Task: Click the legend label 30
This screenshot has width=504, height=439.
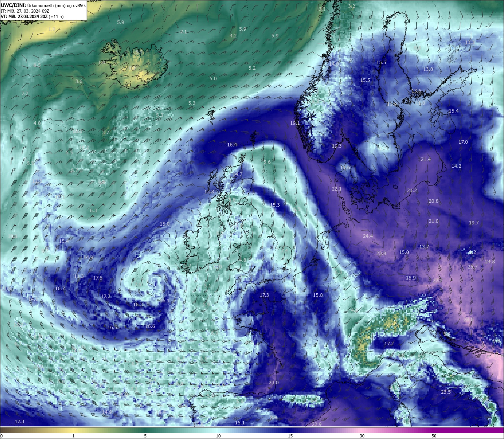Action: click(362, 436)
